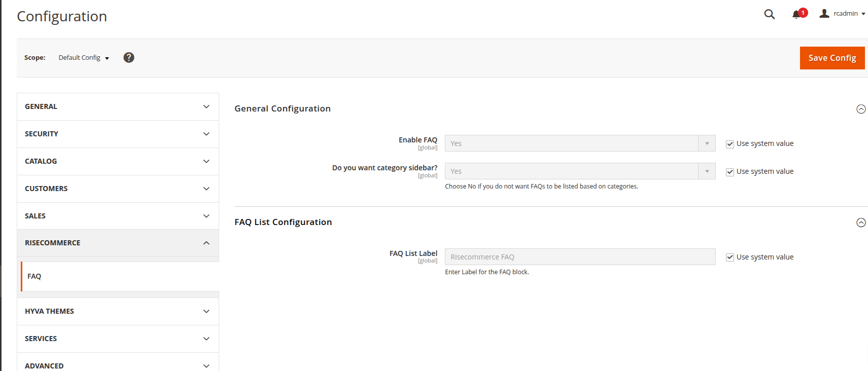The image size is (868, 371).
Task: Open the notifications bell icon
Action: click(796, 14)
